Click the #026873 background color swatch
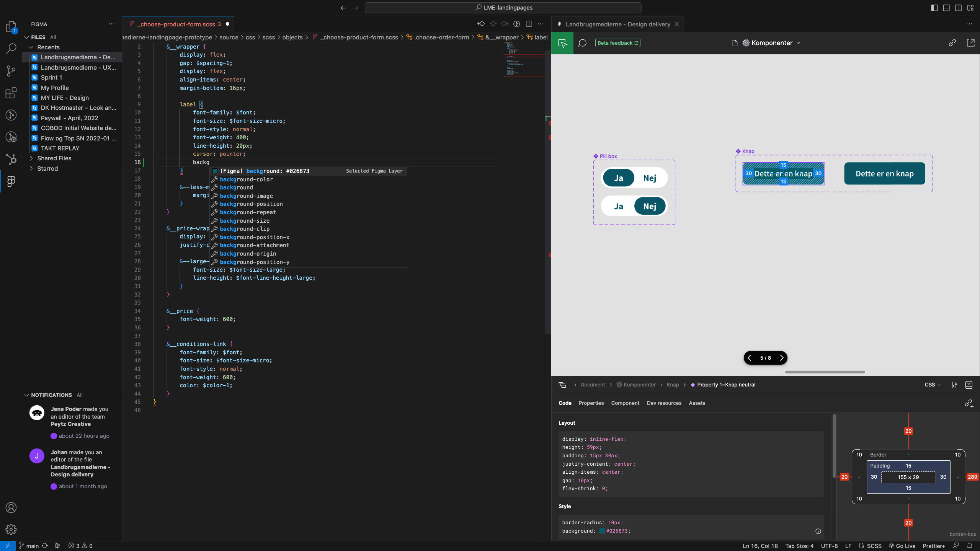Viewport: 980px width, 551px height. coord(602,531)
